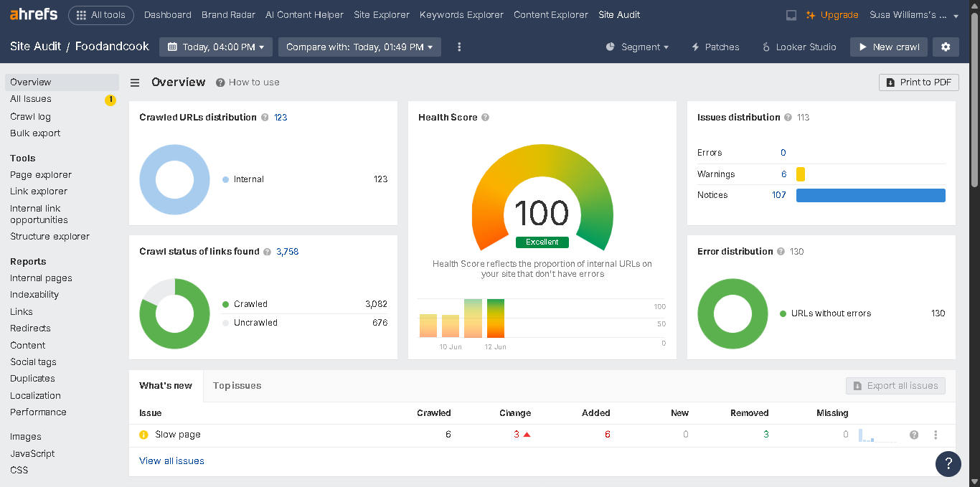980x487 pixels.
Task: Open the All tools grid menu
Action: (x=101, y=14)
